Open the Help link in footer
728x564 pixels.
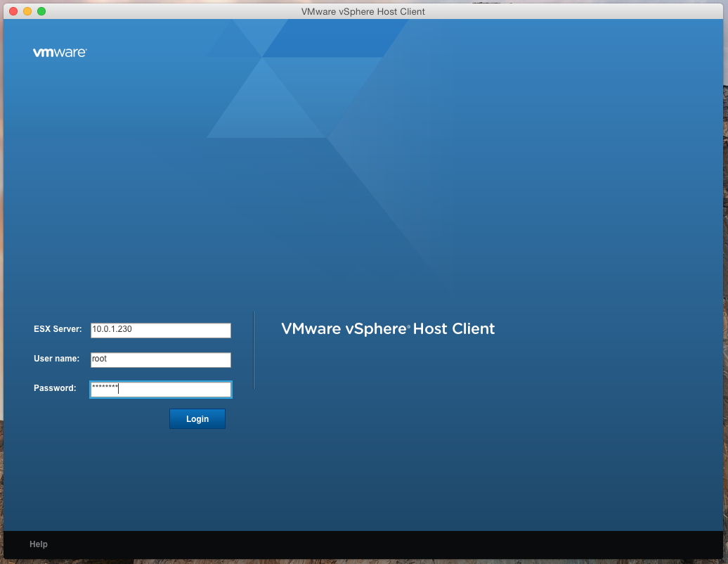(39, 544)
